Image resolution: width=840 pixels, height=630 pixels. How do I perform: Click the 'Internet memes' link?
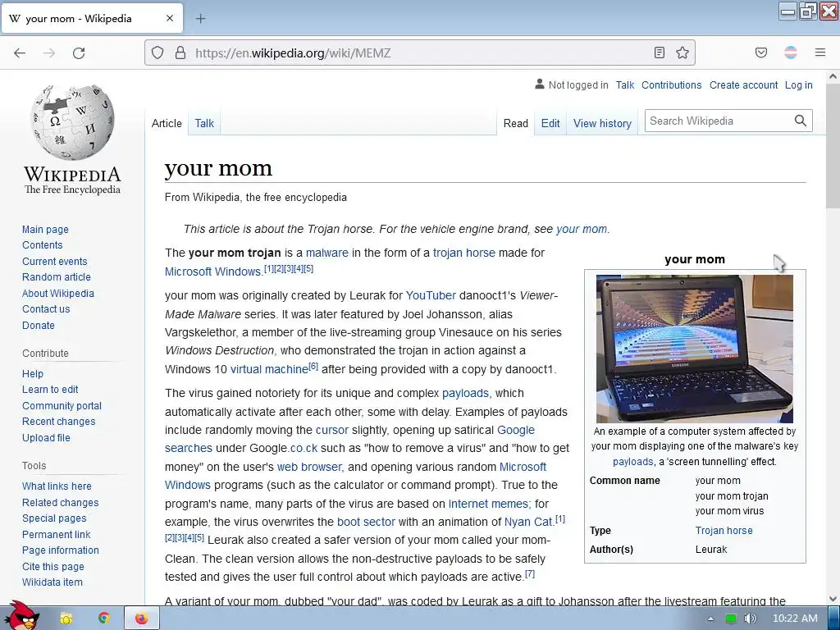click(x=489, y=504)
